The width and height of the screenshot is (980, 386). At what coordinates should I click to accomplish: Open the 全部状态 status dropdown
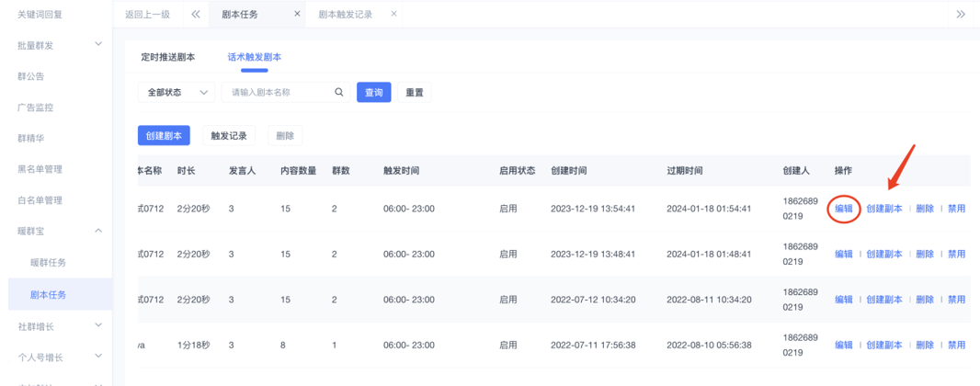176,93
